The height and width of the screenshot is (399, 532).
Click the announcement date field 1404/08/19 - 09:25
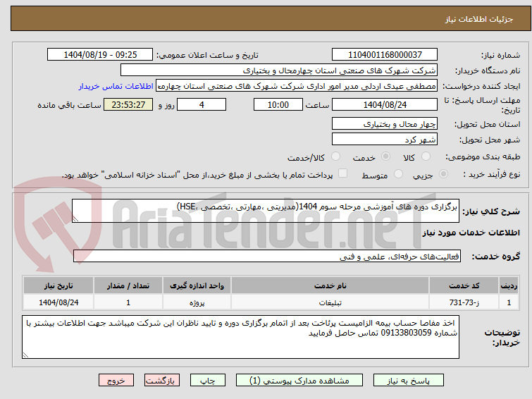coord(100,55)
